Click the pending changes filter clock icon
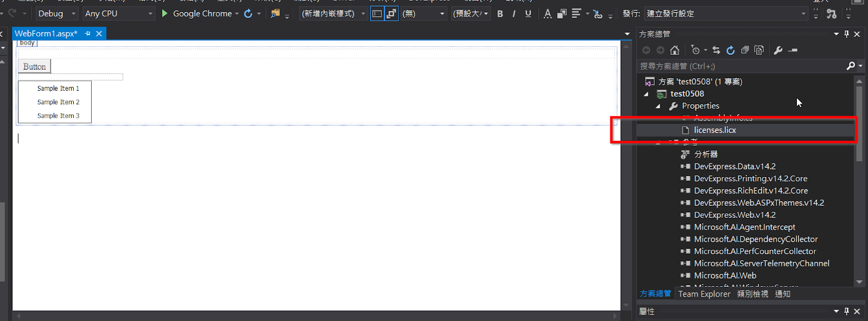 695,50
